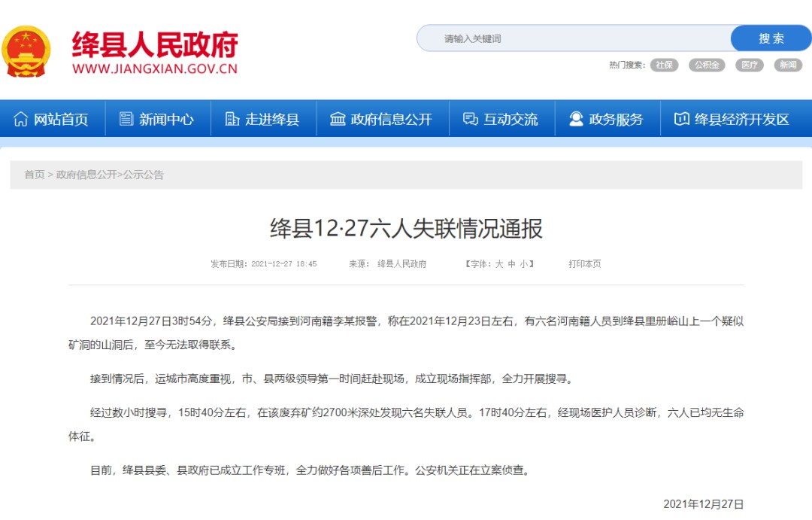The image size is (812, 520).
Task: Click the 社保 hot search tag
Action: pyautogui.click(x=664, y=65)
